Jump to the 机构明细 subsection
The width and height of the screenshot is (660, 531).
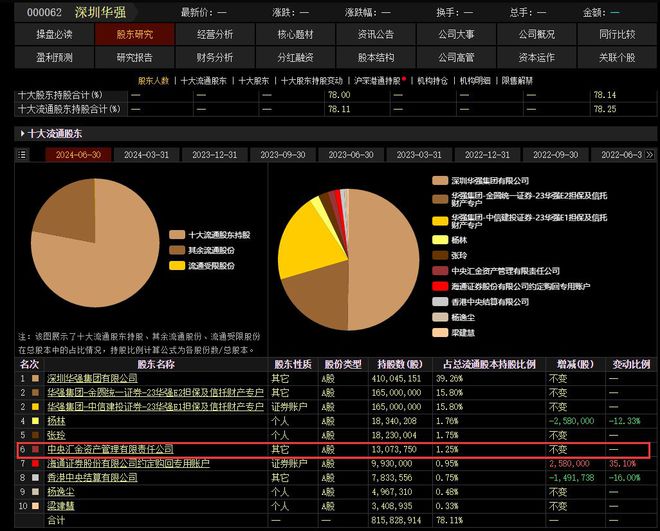[x=475, y=81]
